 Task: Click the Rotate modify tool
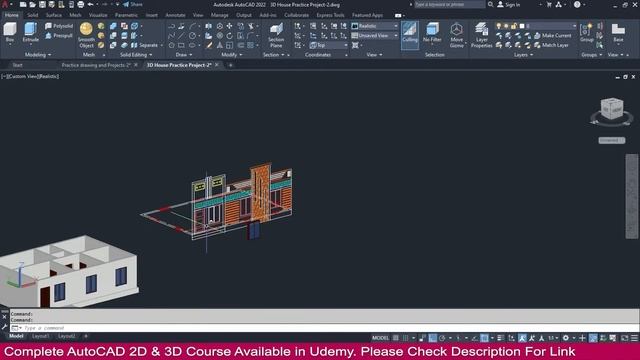tap(229, 36)
